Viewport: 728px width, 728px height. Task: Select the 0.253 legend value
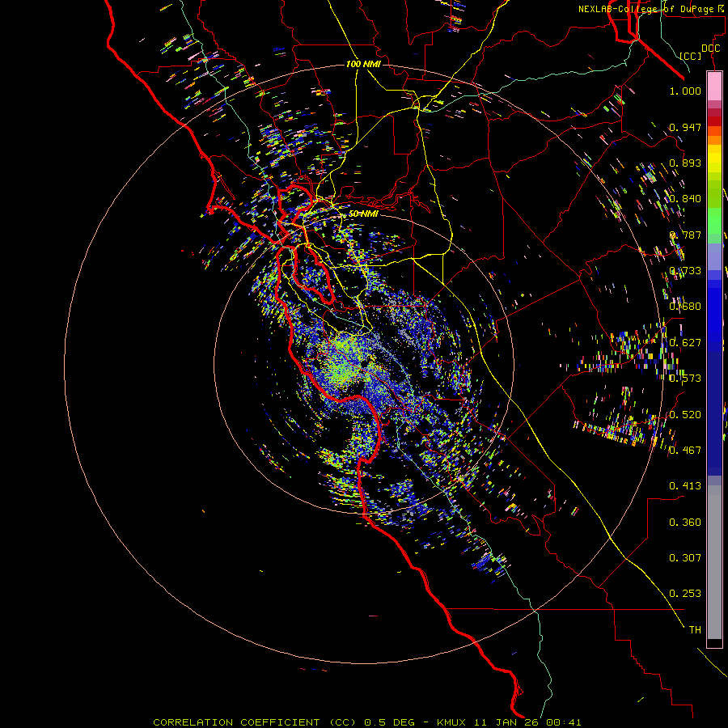pyautogui.click(x=685, y=594)
